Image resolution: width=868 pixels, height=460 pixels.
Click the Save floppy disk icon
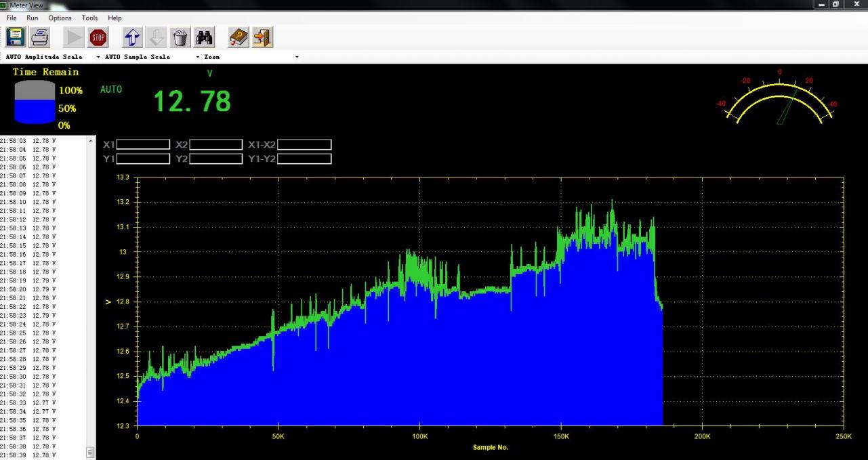pyautogui.click(x=15, y=37)
